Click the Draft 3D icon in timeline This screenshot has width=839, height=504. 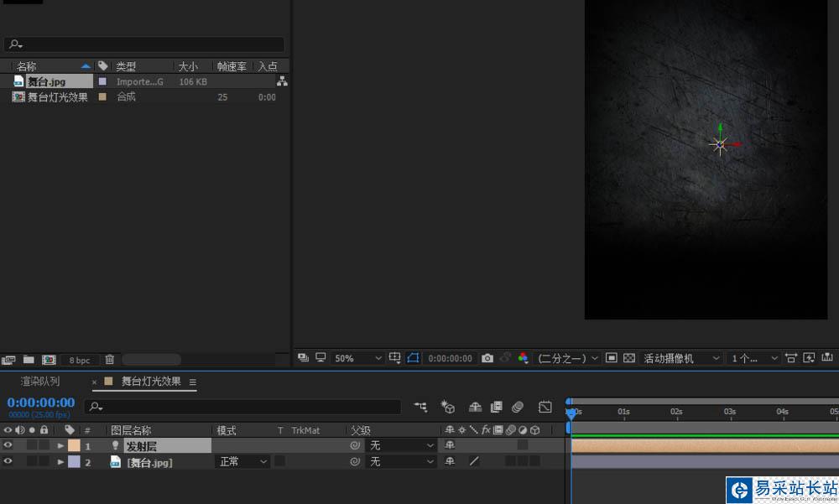(448, 407)
